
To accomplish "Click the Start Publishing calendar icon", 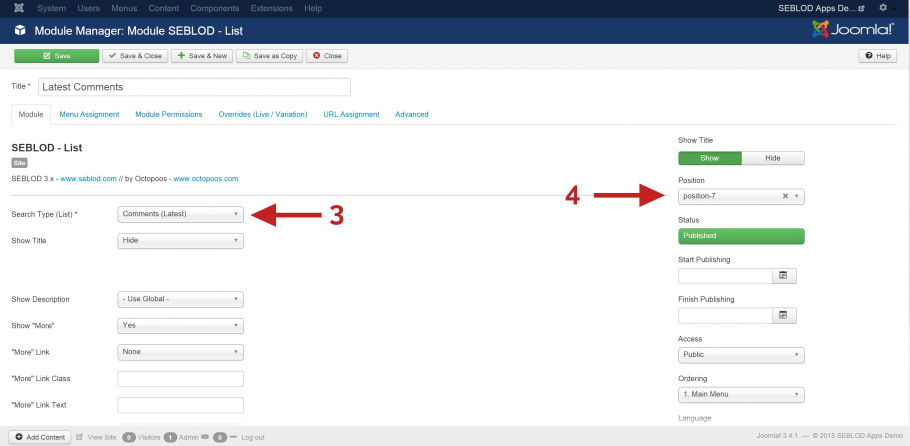I will point(783,276).
